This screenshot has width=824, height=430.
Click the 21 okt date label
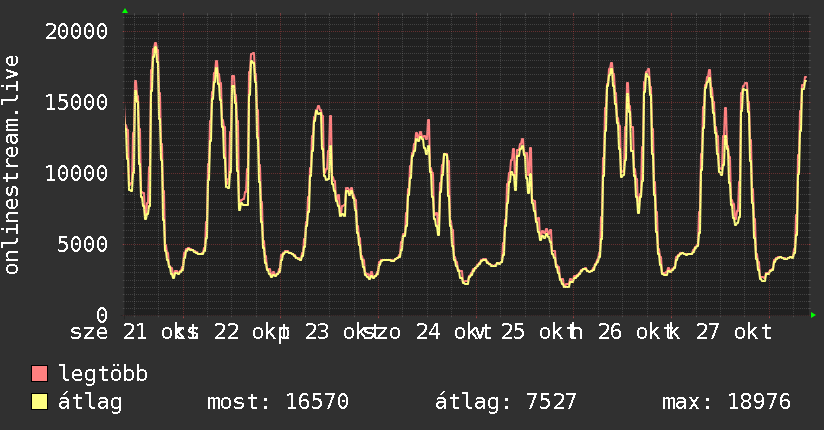pos(160,332)
